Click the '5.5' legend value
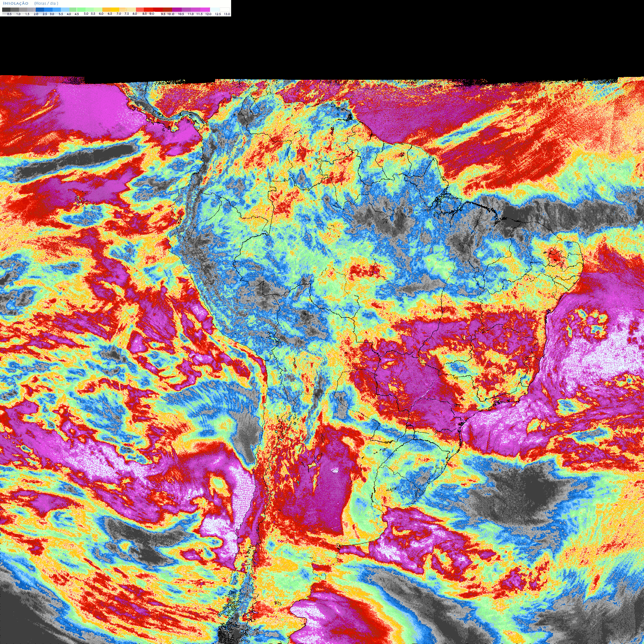This screenshot has width=644, height=644. coord(93,14)
